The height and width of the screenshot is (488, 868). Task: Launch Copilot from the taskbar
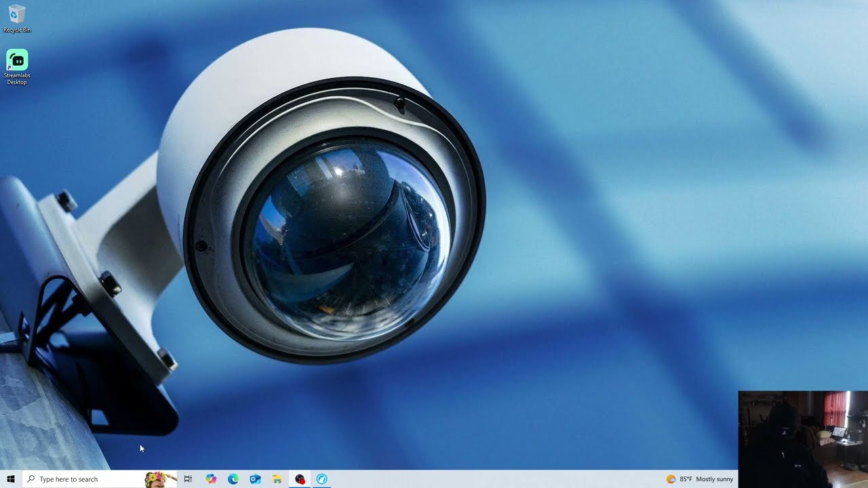click(211, 479)
